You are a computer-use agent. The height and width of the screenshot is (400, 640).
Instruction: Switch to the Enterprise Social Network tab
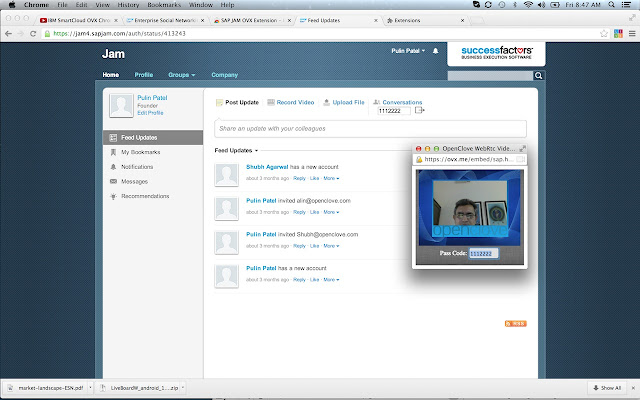pyautogui.click(x=165, y=20)
